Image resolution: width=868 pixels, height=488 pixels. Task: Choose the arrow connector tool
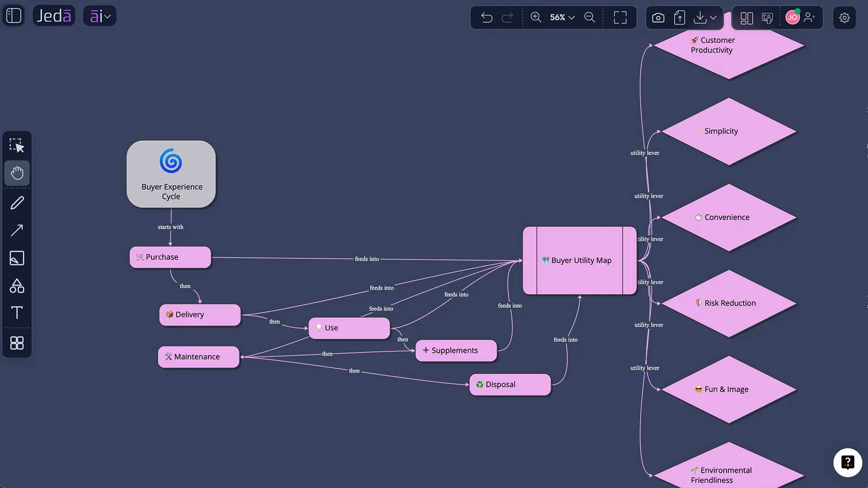tap(17, 230)
